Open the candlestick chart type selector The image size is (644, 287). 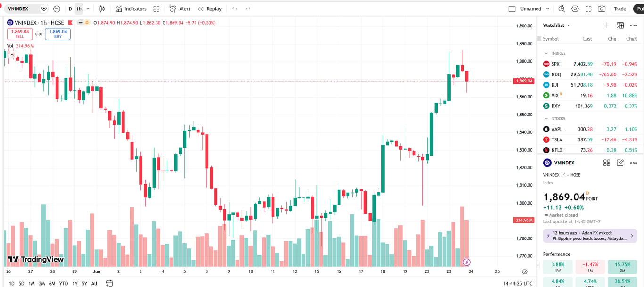102,9
